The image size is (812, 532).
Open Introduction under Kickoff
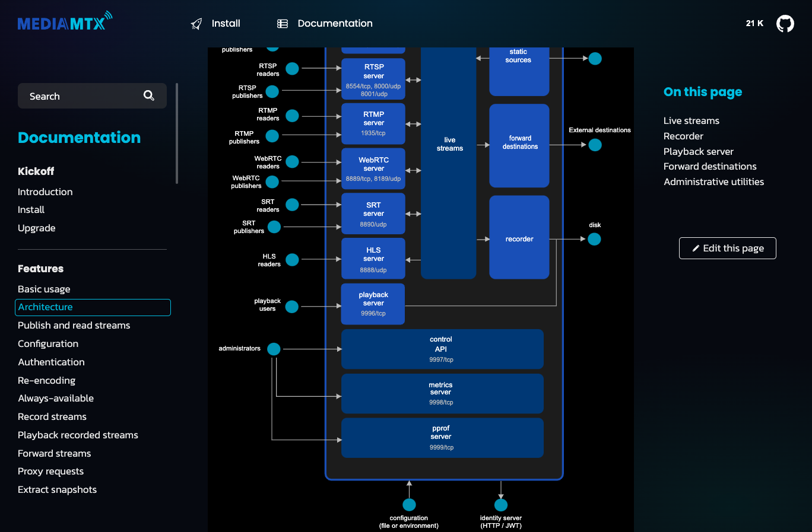pyautogui.click(x=45, y=192)
